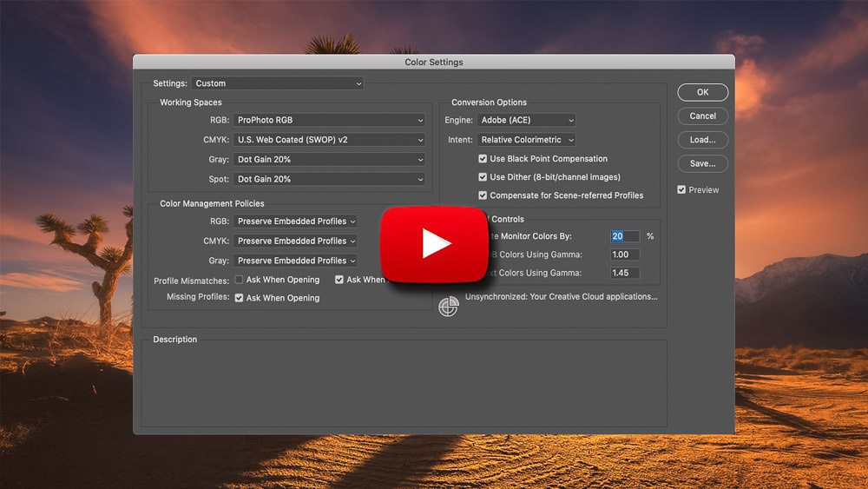This screenshot has height=489, width=868.
Task: Toggle Missing Profiles Ask When Opening checkbox
Action: pyautogui.click(x=240, y=297)
